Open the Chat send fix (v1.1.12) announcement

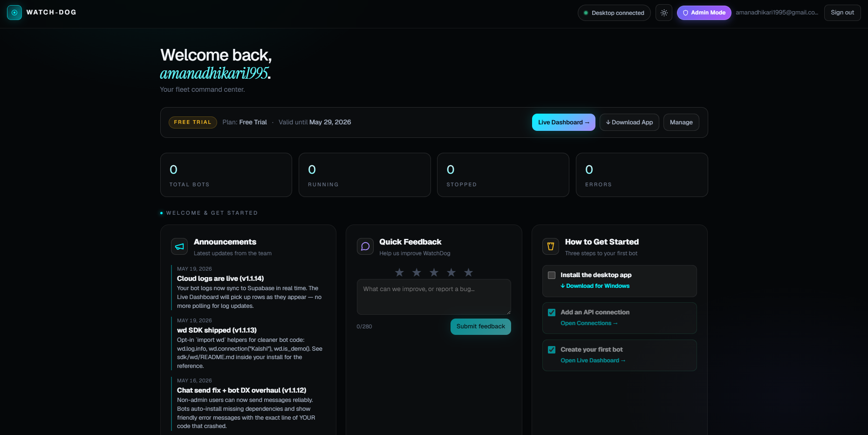(x=241, y=390)
